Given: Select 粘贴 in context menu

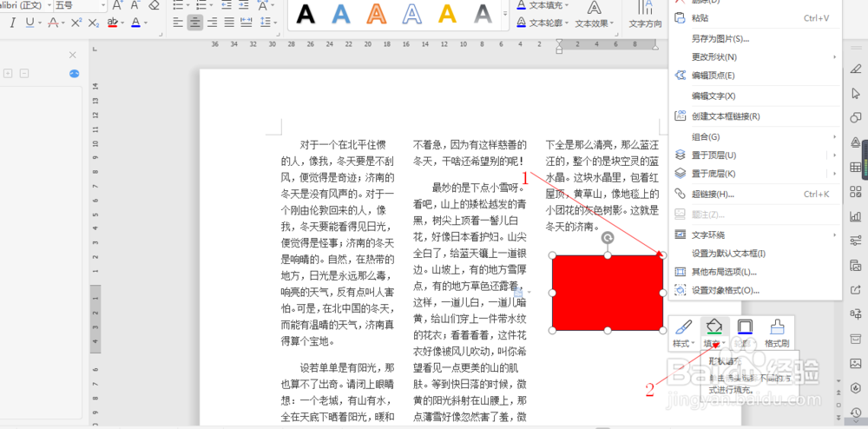Looking at the screenshot, I should [754, 17].
